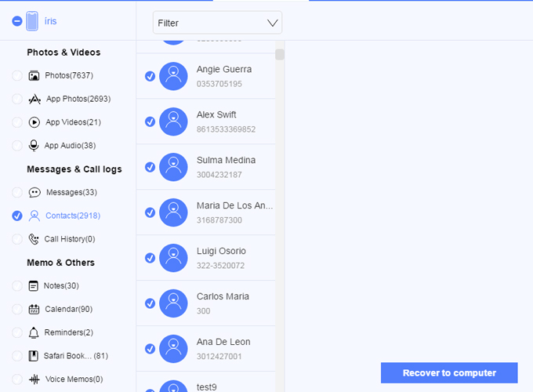533x392 pixels.
Task: Click the Call History phone icon
Action: tap(34, 239)
